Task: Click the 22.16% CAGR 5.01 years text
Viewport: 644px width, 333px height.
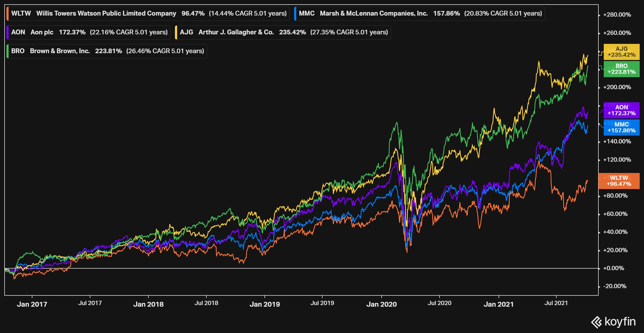Action: point(129,32)
